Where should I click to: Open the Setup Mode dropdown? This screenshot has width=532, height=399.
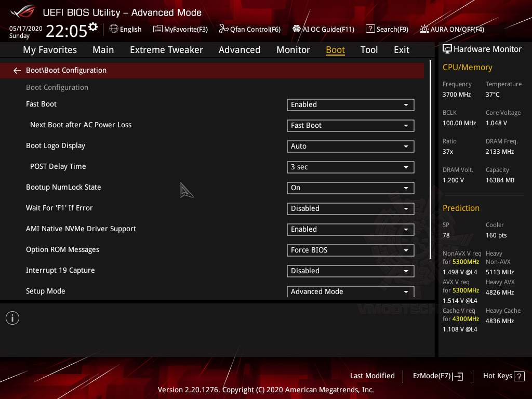(350, 291)
